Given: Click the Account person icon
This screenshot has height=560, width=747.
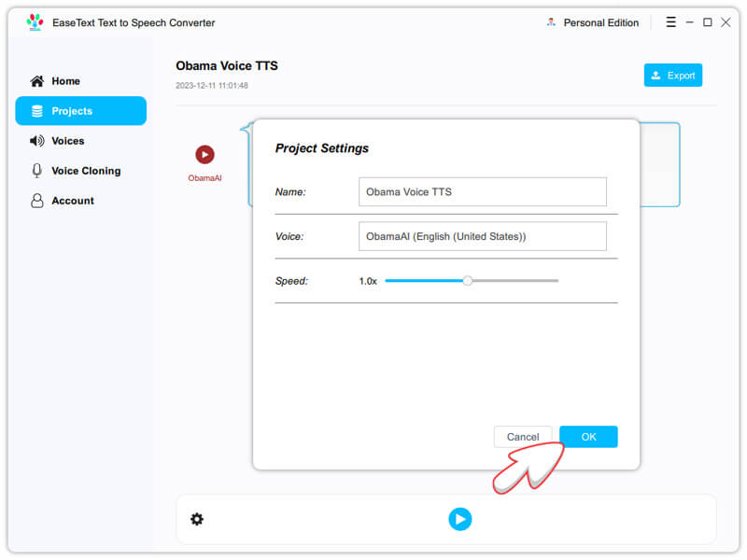Looking at the screenshot, I should pyautogui.click(x=37, y=201).
